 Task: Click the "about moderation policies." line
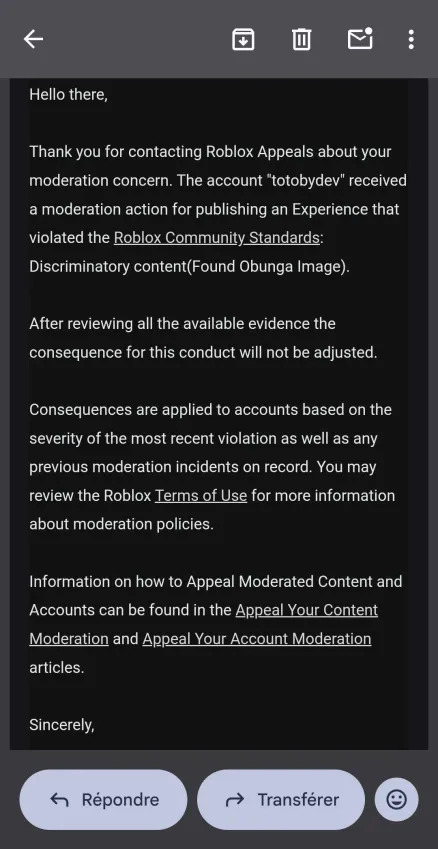(121, 524)
